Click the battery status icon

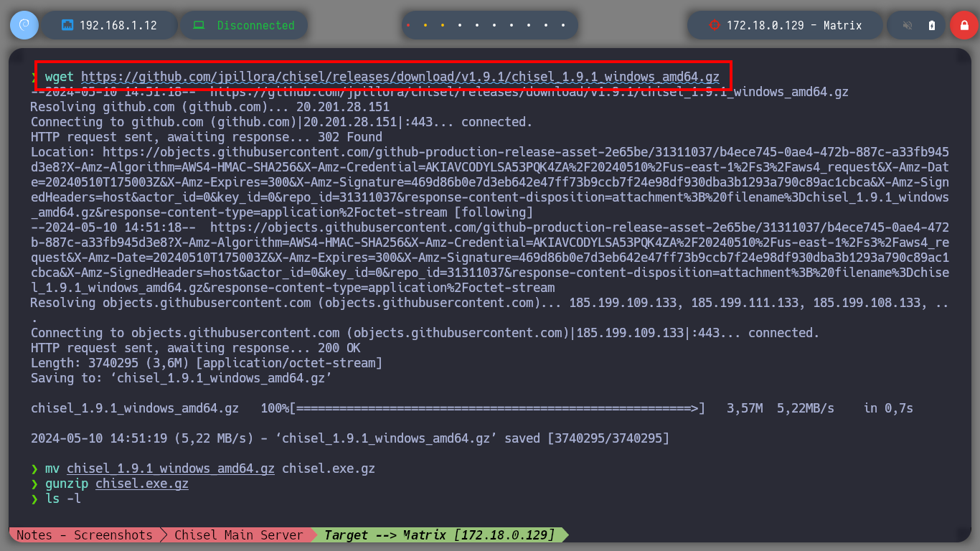click(932, 25)
